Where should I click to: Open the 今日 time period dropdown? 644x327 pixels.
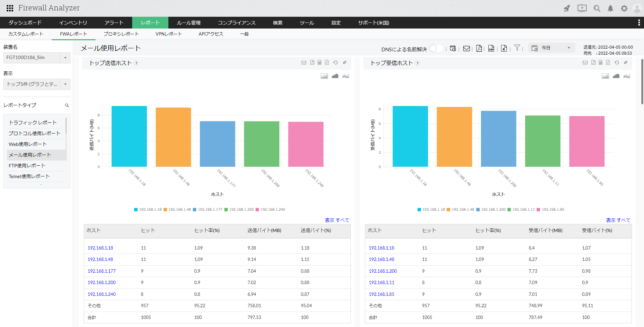pos(552,48)
